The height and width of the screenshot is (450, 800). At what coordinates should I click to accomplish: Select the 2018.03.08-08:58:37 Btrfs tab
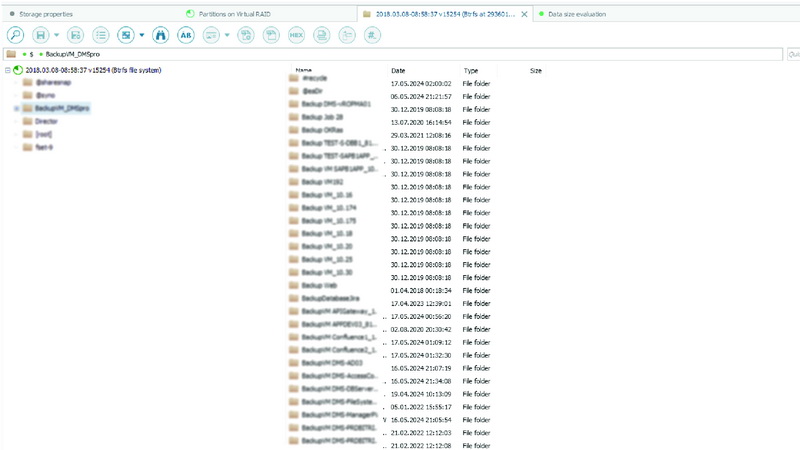445,14
